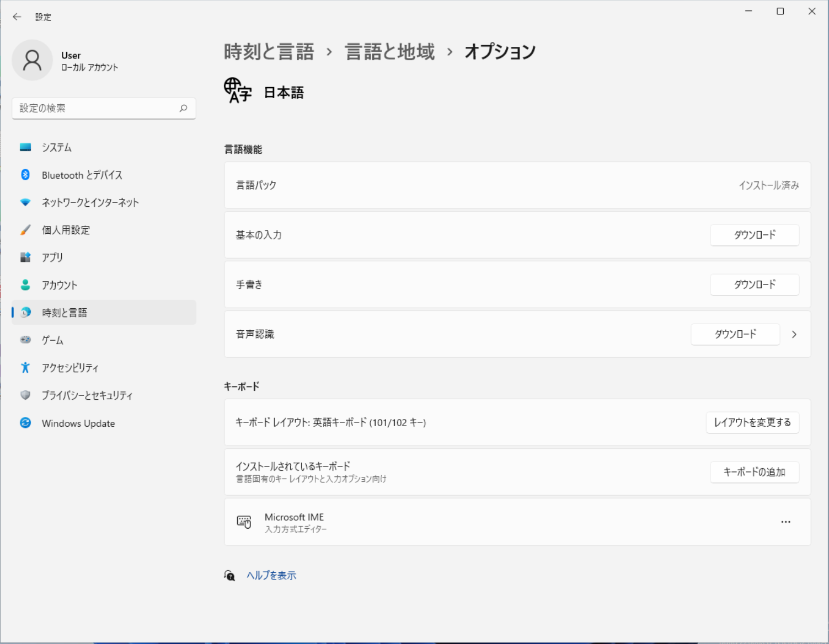The height and width of the screenshot is (644, 829).
Task: Click キーボードの追加 to add a keyboard
Action: pos(754,472)
